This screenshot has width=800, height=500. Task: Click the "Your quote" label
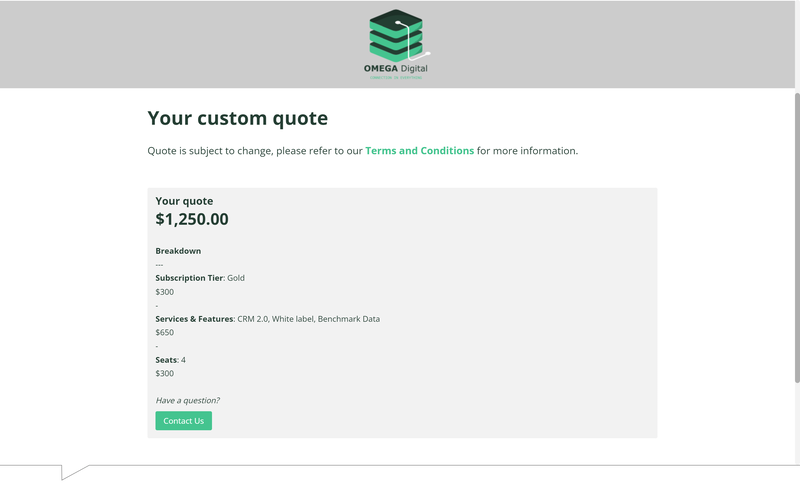click(184, 201)
